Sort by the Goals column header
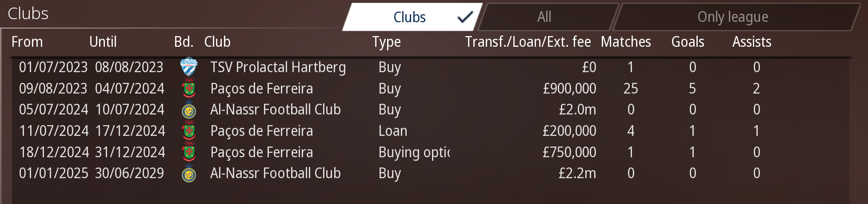Image resolution: width=868 pixels, height=204 pixels. 688,42
